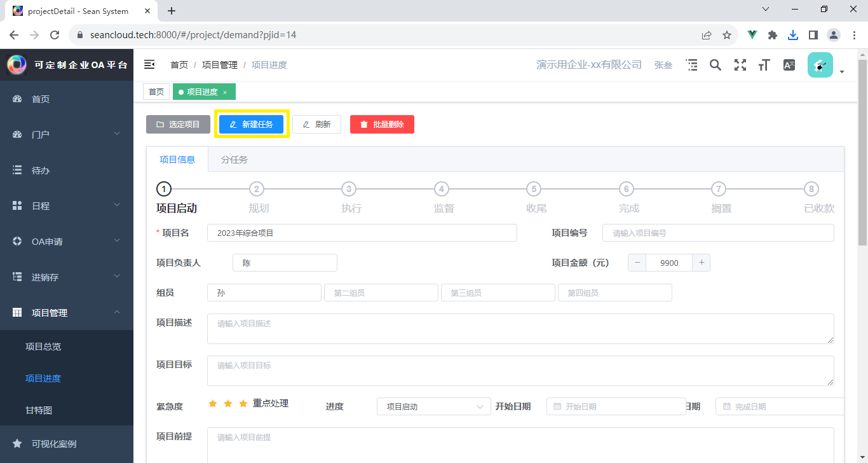Screen dimensions: 868x463
Task: Click the 项目名 input field
Action: [362, 233]
